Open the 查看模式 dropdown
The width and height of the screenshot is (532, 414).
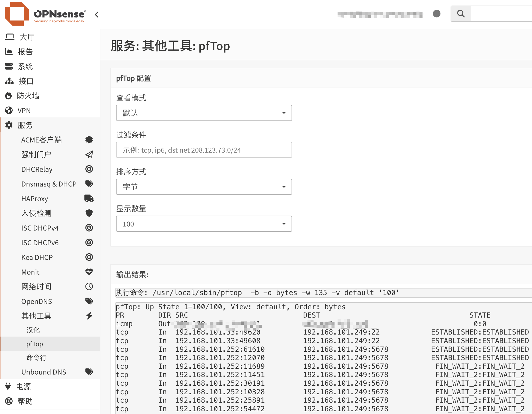pos(204,113)
